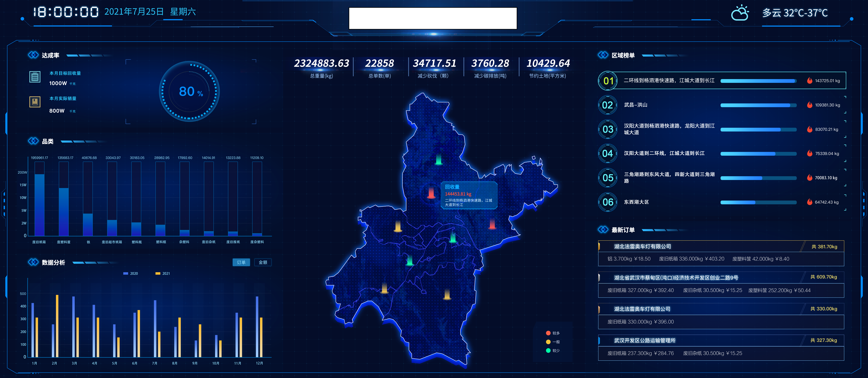
Task: Click the diamond icon before 达成率
Action: (x=33, y=55)
